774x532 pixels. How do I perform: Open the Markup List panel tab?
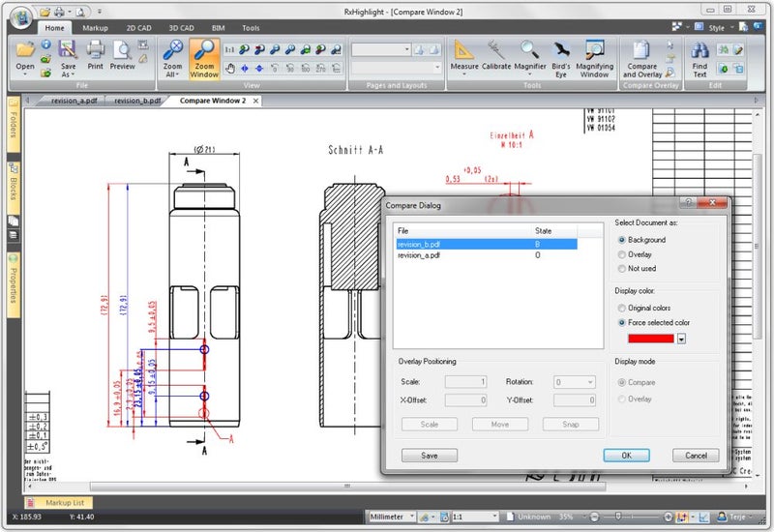coord(59,503)
